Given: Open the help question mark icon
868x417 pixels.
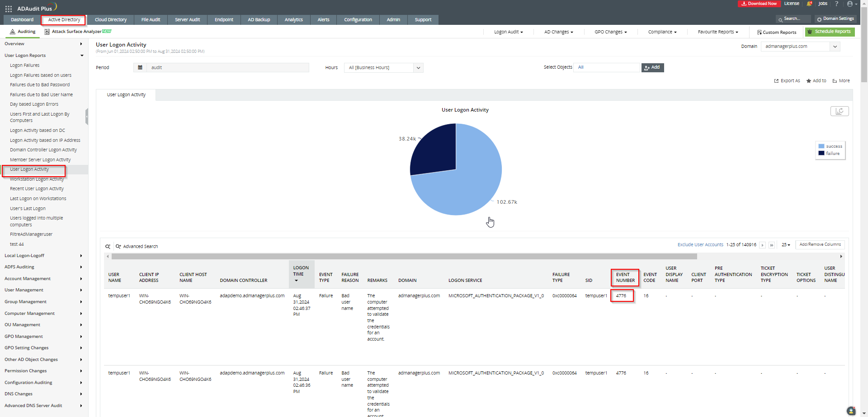Looking at the screenshot, I should (836, 4).
